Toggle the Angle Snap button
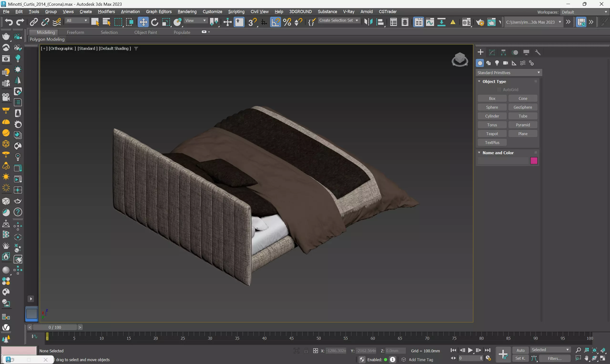Screen dimensions: 610x364 276,22
